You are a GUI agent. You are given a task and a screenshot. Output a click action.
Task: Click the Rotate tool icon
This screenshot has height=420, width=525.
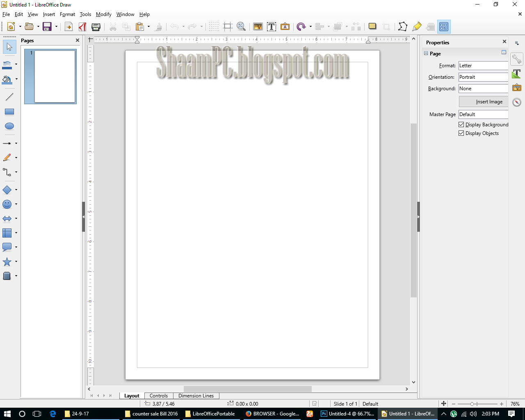coord(301,27)
